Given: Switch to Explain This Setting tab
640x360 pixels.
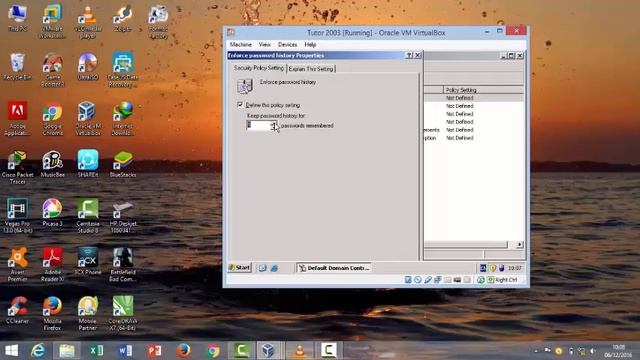Looking at the screenshot, I should pos(311,69).
